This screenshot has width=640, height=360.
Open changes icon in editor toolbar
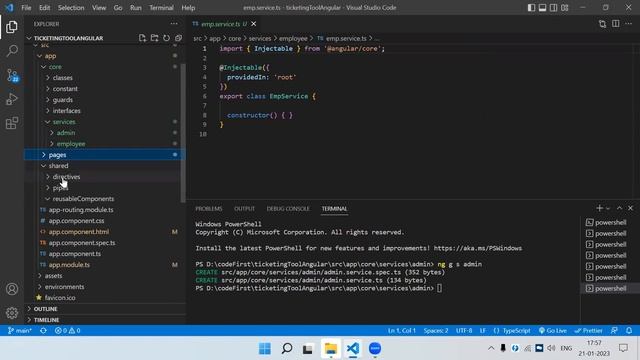[x=602, y=24]
